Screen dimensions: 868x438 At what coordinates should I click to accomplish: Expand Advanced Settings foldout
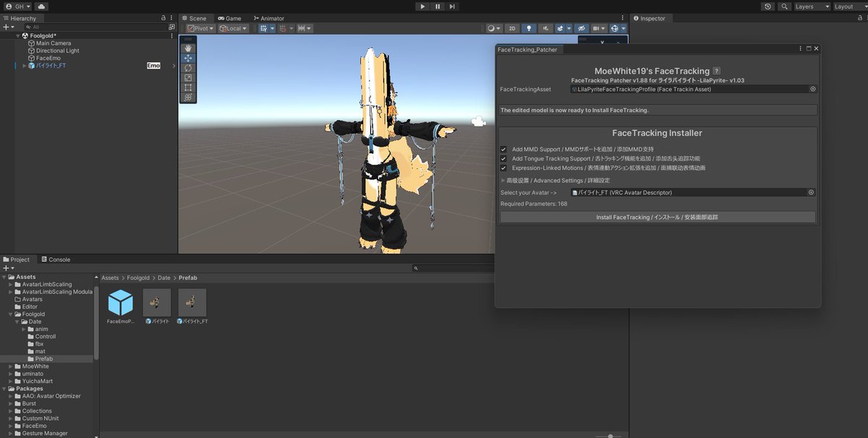point(503,180)
